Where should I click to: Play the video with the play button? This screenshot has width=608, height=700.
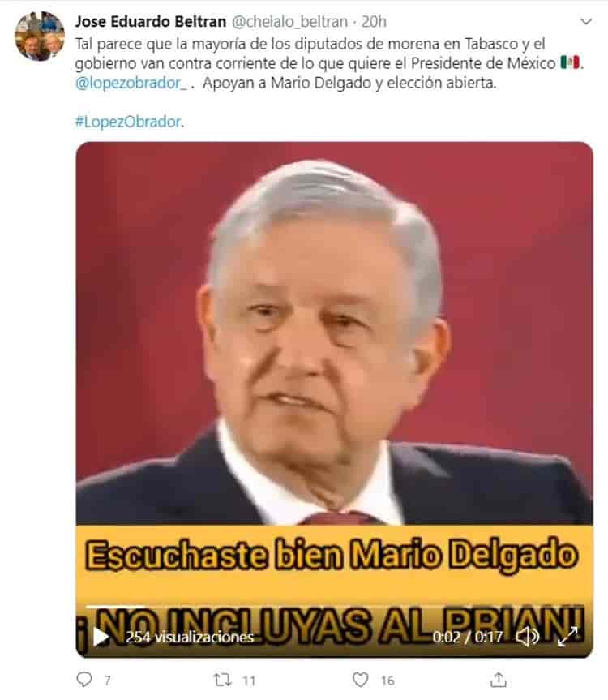pyautogui.click(x=101, y=637)
